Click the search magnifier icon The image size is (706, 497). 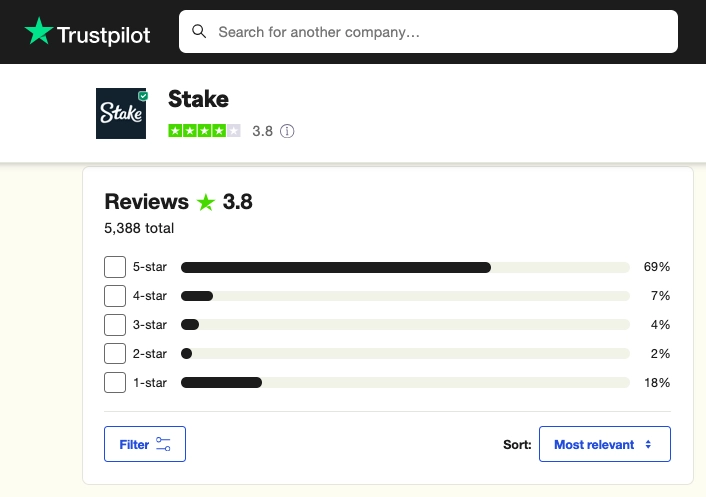coord(199,32)
